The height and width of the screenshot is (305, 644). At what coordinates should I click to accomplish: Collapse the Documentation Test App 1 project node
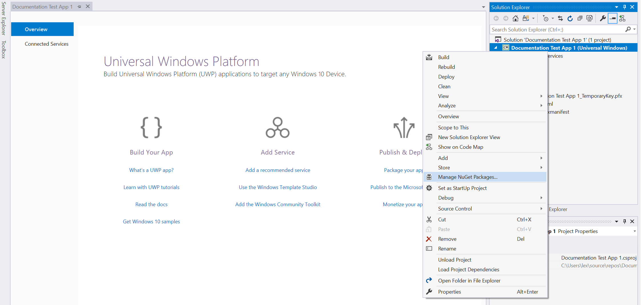point(496,48)
